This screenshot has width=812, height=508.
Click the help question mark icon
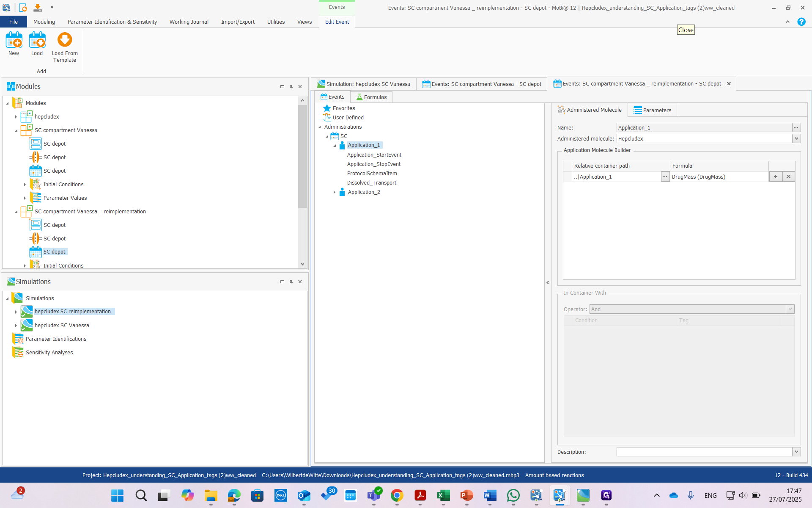click(801, 22)
